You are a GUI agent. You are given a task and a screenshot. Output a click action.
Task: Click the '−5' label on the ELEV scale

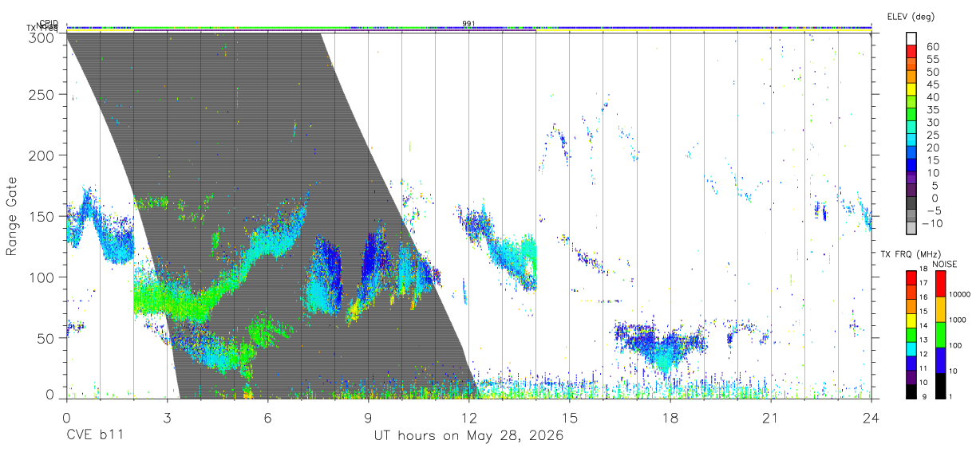click(x=933, y=210)
